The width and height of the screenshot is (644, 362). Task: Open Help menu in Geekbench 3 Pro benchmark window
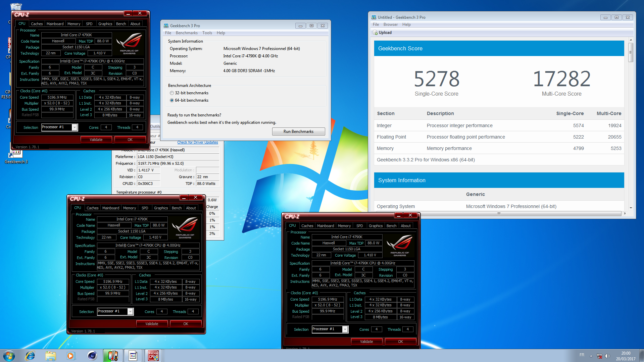click(x=221, y=33)
